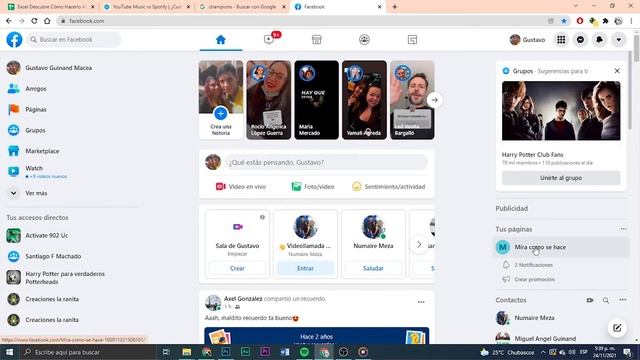Choose Sentimiento/actividad option

tap(389, 187)
